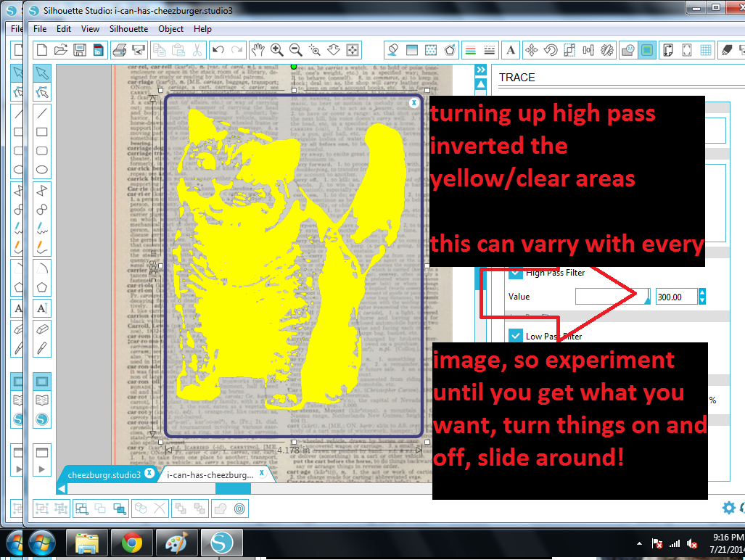This screenshot has width=745, height=560.
Task: Open the Grid settings icon
Action: tap(706, 50)
